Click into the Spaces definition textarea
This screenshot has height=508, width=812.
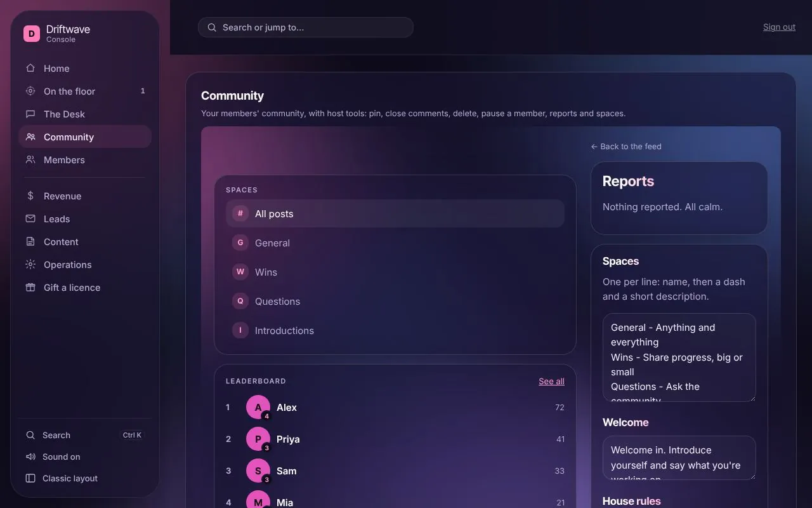(x=679, y=358)
